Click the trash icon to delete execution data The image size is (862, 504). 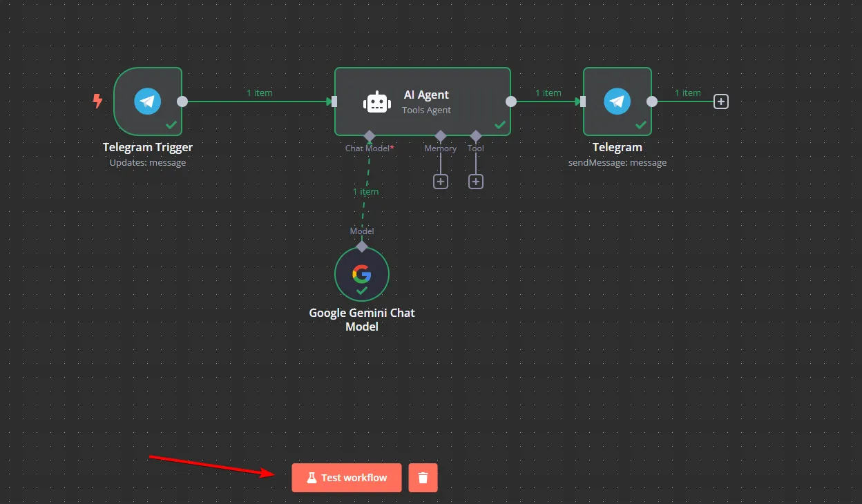coord(423,478)
